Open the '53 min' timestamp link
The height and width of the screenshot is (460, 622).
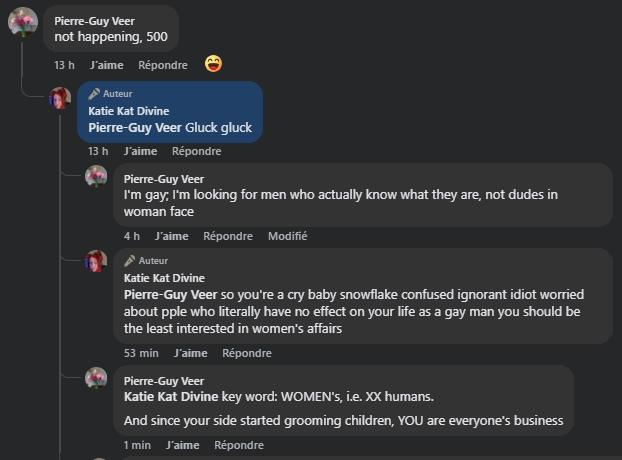click(x=141, y=353)
